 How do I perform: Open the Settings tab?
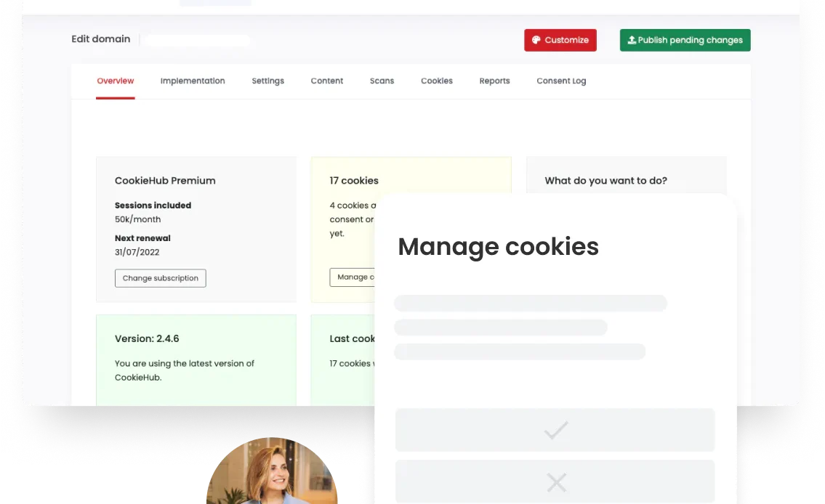(x=267, y=81)
